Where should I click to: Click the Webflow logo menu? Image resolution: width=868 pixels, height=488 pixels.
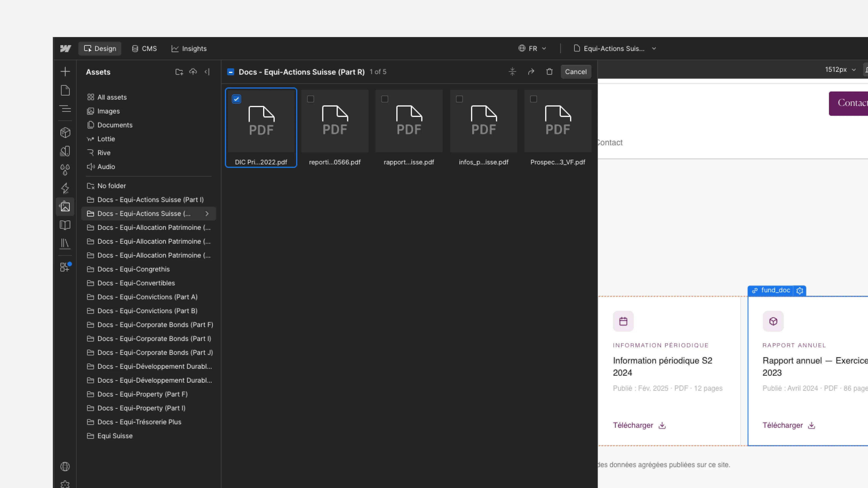pyautogui.click(x=65, y=49)
